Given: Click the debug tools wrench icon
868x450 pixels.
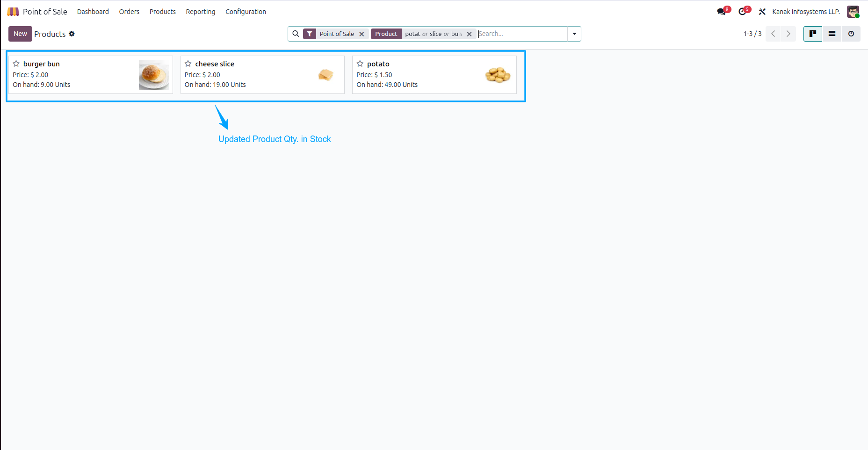Looking at the screenshot, I should coord(762,12).
